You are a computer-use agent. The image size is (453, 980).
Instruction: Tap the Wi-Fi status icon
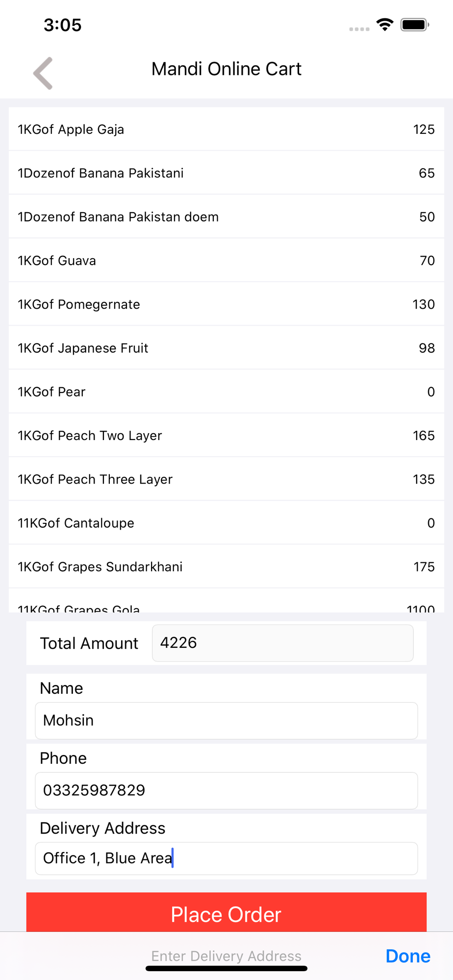(x=385, y=24)
